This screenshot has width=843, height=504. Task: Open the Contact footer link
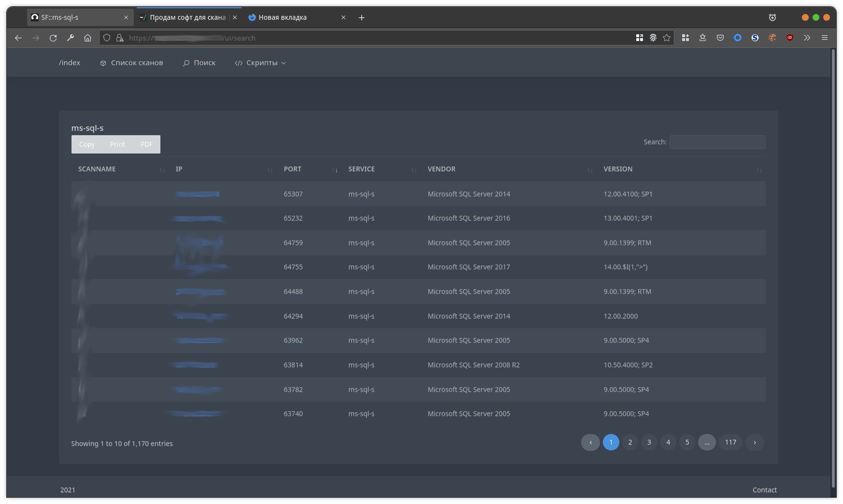point(764,490)
